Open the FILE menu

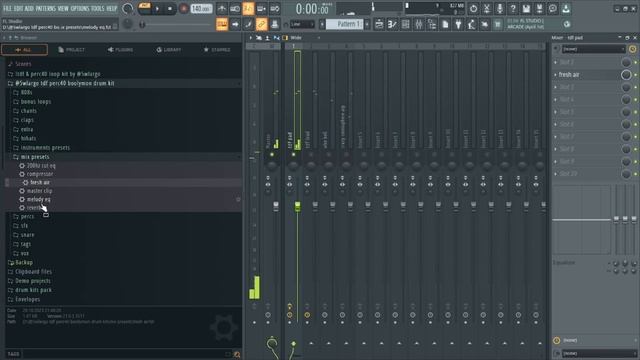pos(7,8)
